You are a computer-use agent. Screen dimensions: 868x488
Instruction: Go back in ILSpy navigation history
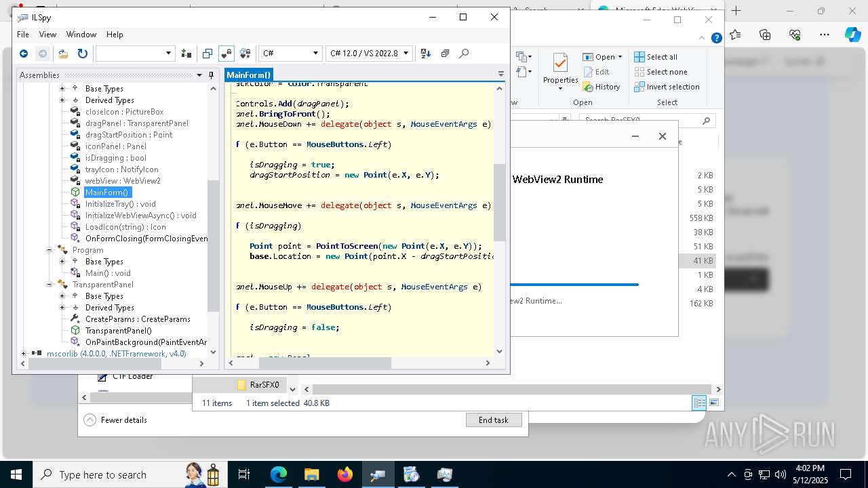(24, 54)
